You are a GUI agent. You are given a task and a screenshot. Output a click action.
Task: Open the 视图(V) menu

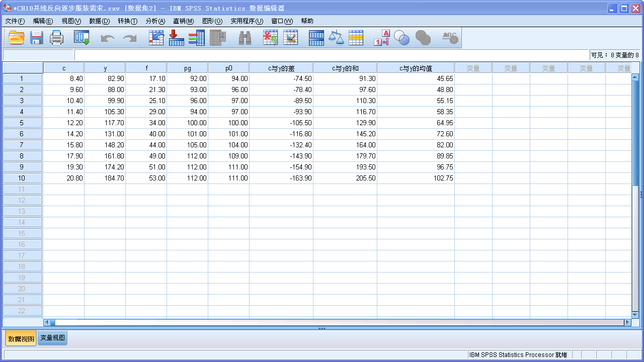point(71,21)
